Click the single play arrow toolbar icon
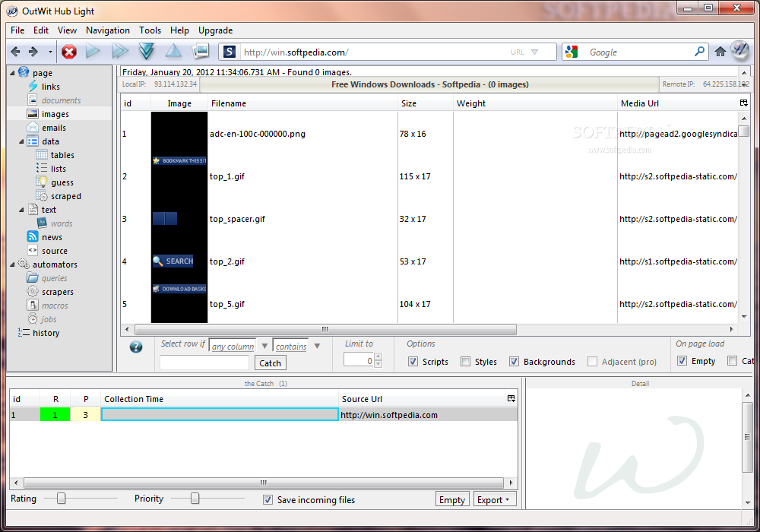Screen dimensions: 760x532 pyautogui.click(x=93, y=51)
